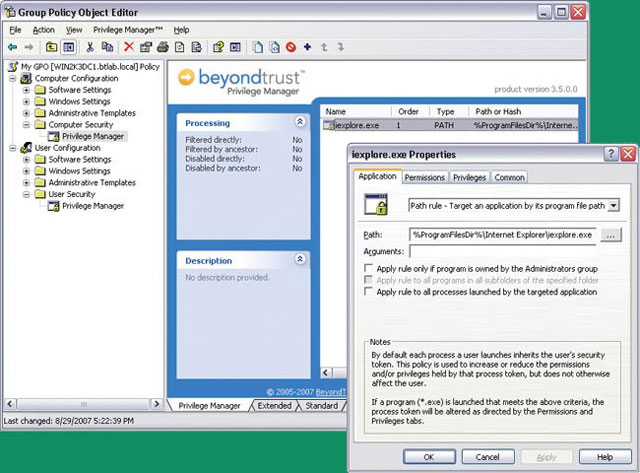Switch to the Permissions tab
The width and height of the screenshot is (640, 473).
point(424,178)
